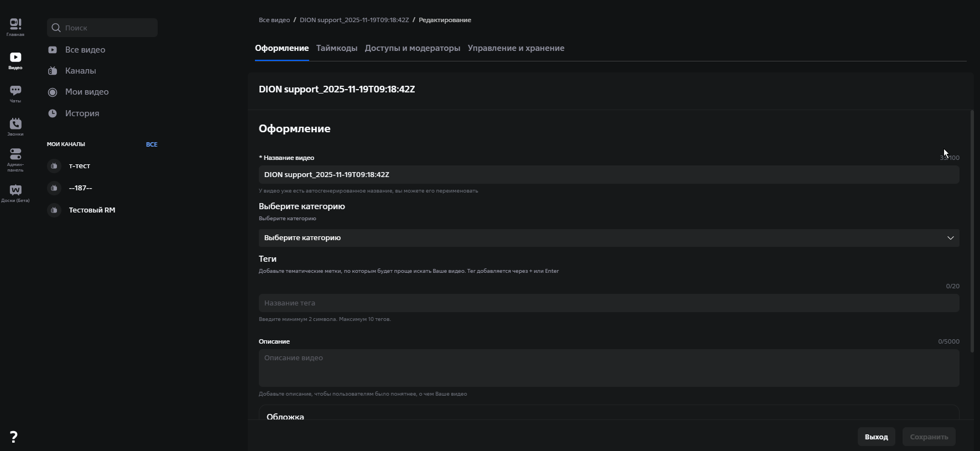
Task: Click the Выход button
Action: (x=876, y=437)
